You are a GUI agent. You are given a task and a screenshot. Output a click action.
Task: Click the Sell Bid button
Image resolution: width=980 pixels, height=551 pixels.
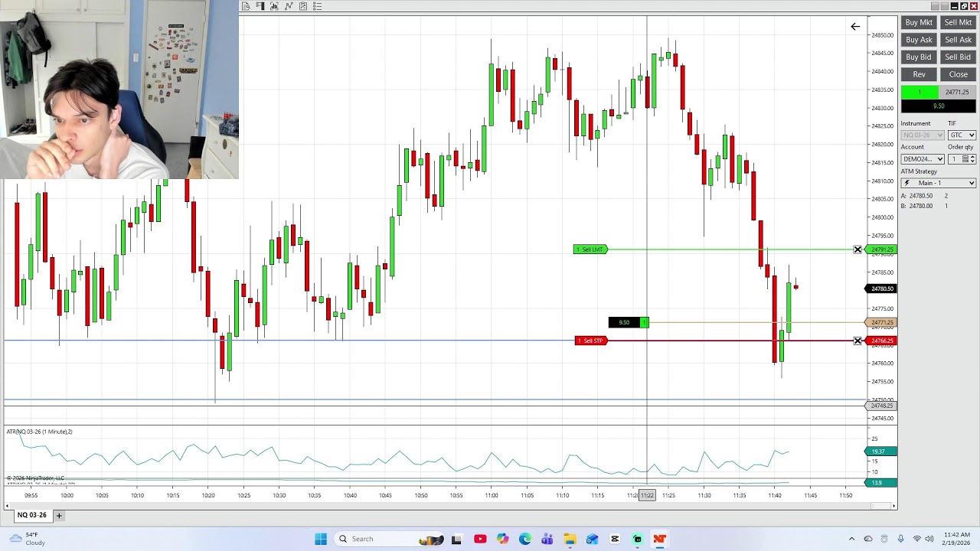pos(958,57)
